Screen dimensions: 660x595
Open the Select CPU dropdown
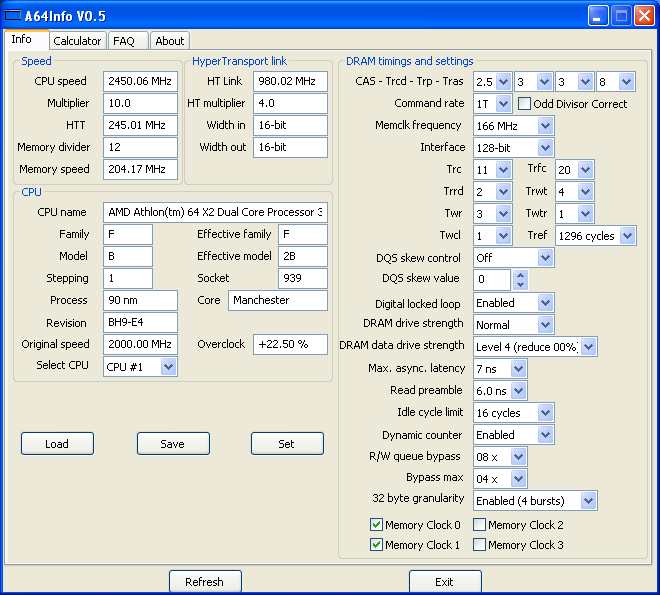pos(168,367)
